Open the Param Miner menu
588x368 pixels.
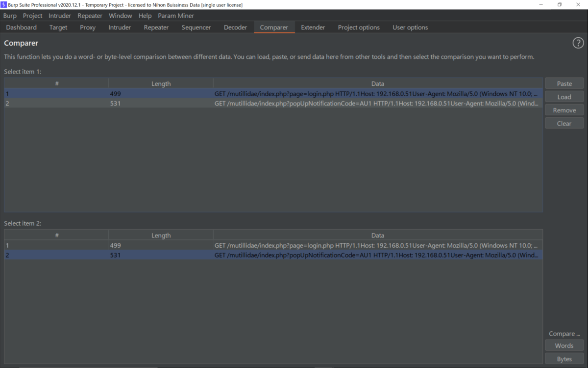click(x=176, y=16)
